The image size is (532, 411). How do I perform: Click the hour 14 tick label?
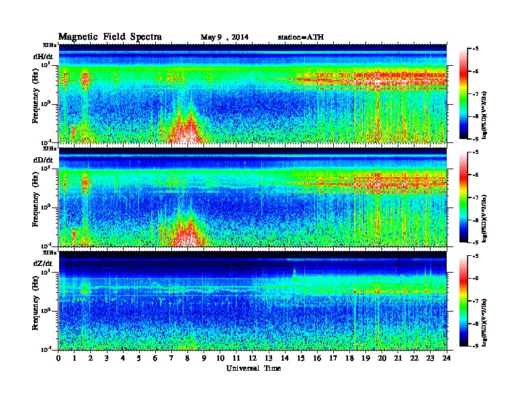point(285,358)
